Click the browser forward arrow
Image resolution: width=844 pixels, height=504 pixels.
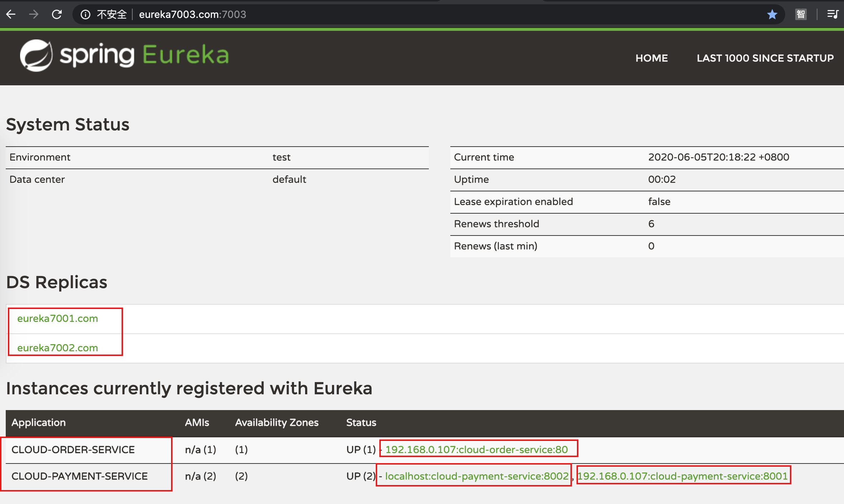[34, 14]
